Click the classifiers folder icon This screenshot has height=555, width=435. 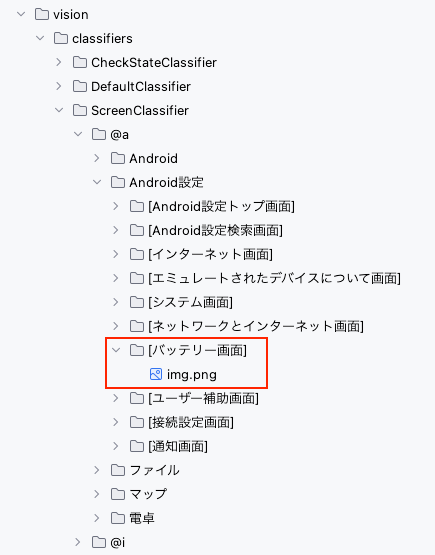[x=61, y=38]
